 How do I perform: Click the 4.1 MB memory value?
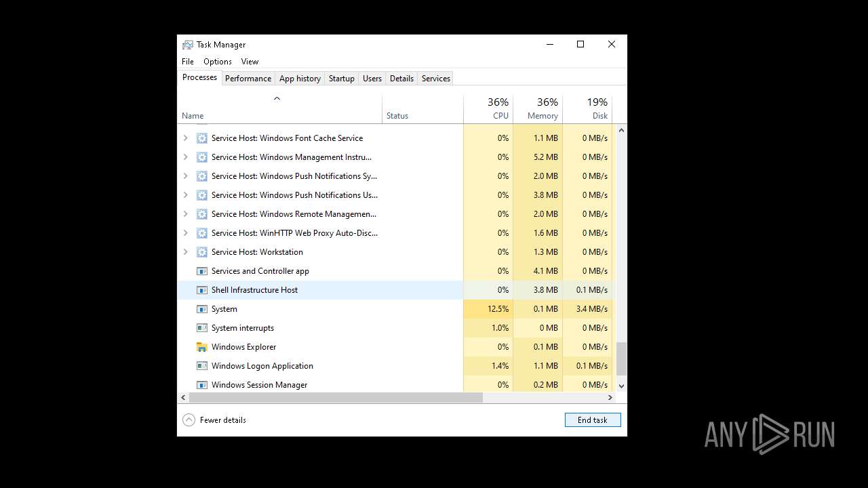click(545, 271)
